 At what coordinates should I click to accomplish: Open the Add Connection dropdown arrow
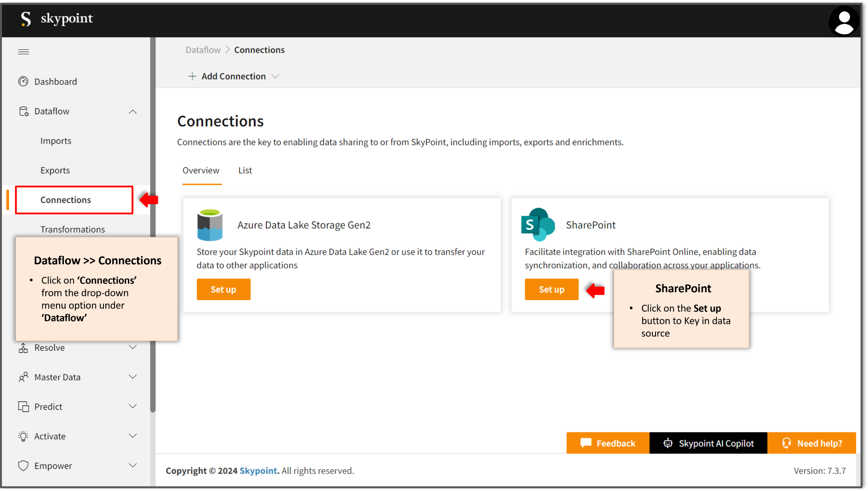click(276, 76)
